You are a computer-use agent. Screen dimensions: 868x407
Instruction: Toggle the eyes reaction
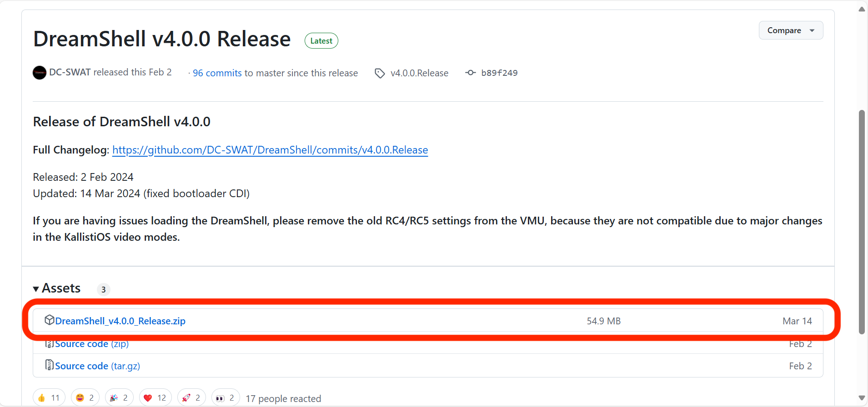point(226,398)
